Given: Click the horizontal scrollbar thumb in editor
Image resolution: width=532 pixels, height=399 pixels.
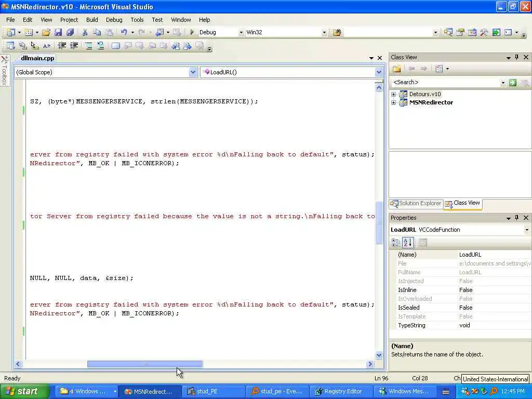Looking at the screenshot, I should point(145,364).
